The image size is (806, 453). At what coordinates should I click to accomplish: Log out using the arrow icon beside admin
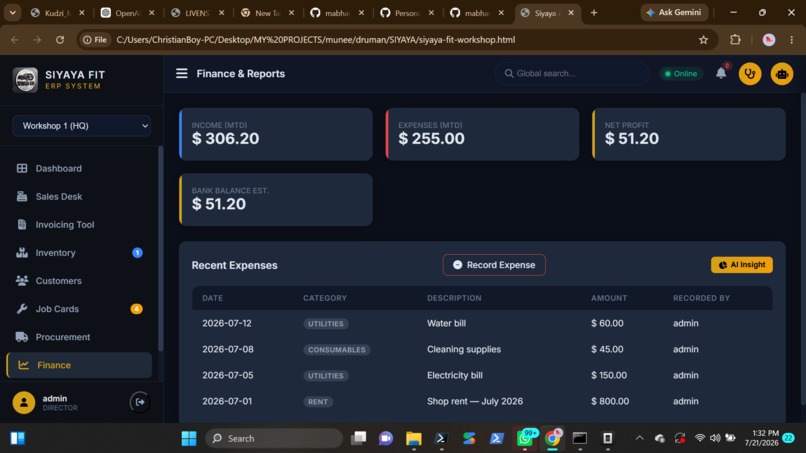(x=140, y=402)
